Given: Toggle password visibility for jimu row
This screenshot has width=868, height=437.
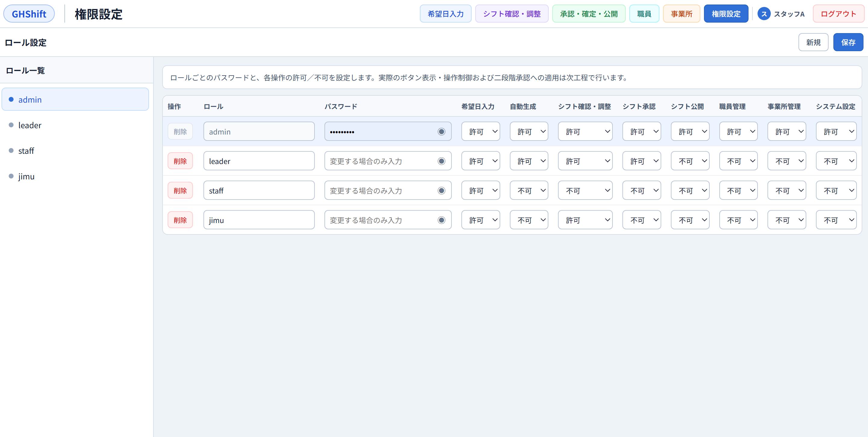Looking at the screenshot, I should [x=442, y=220].
